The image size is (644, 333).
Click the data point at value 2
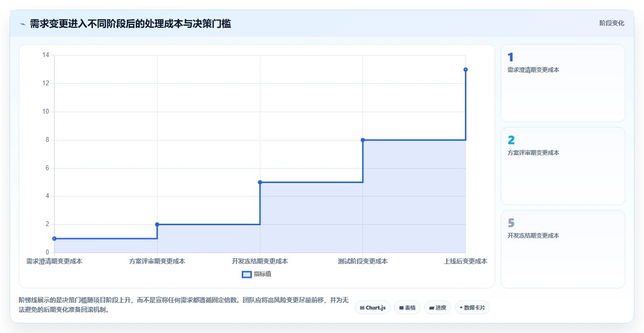[157, 224]
